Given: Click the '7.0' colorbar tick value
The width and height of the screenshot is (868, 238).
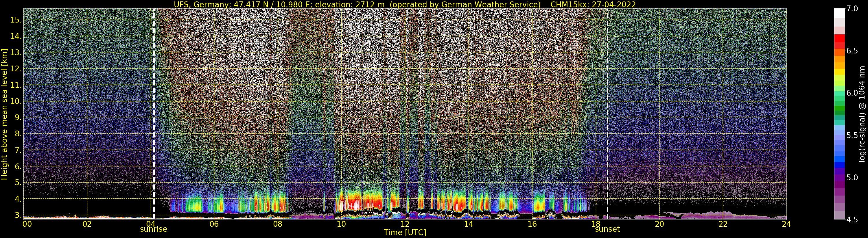Looking at the screenshot, I should pos(852,9).
